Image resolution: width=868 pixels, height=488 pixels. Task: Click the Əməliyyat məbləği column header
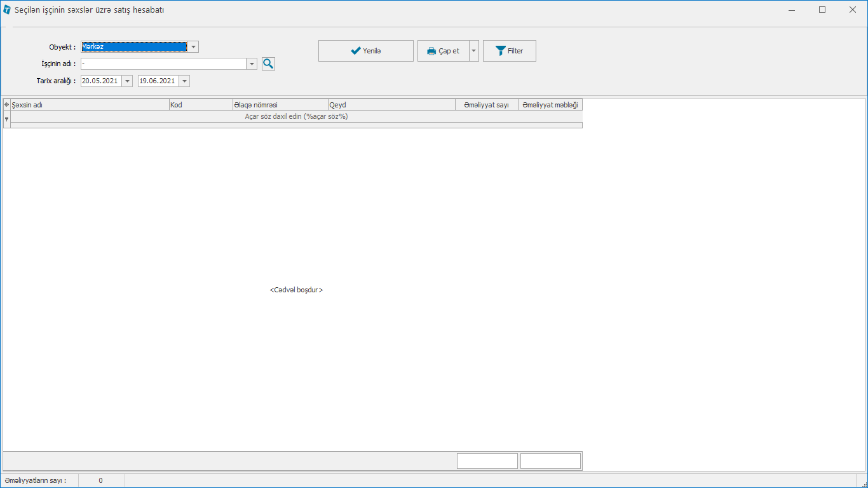point(550,105)
